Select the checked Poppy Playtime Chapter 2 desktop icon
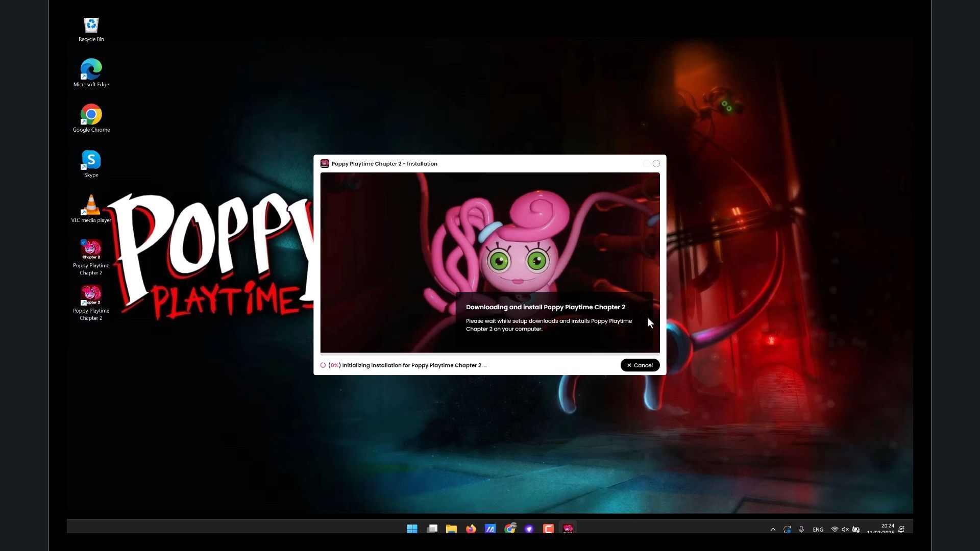Viewport: 980px width, 551px height. [x=91, y=258]
